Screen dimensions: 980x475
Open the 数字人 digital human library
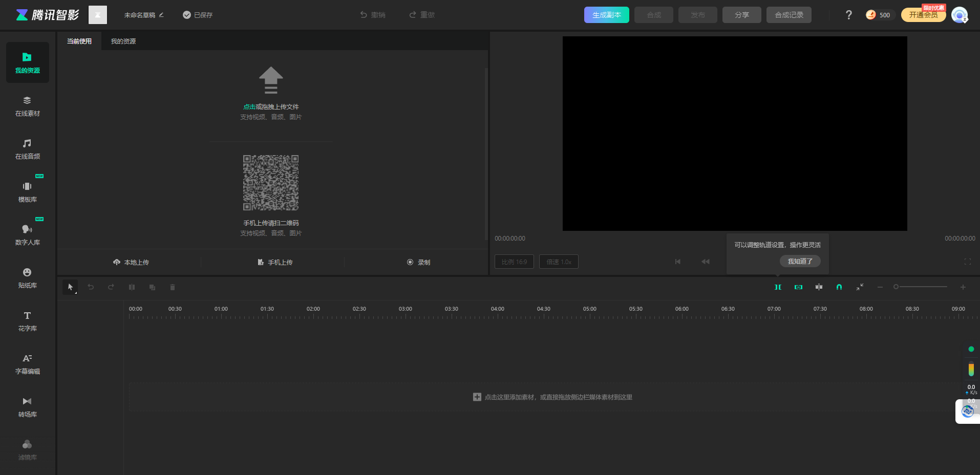tap(27, 234)
